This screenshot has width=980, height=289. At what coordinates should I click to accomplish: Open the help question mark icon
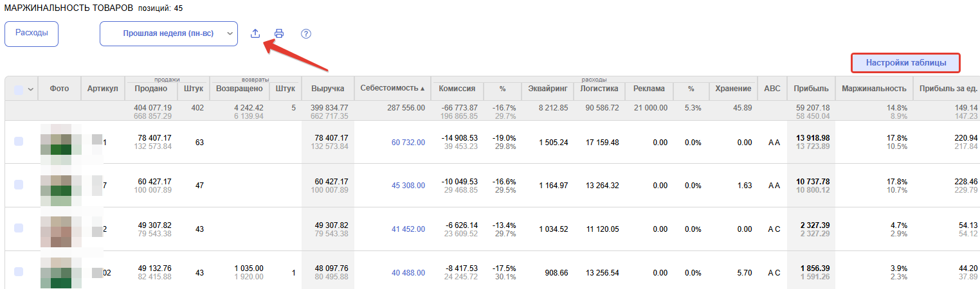(x=306, y=33)
